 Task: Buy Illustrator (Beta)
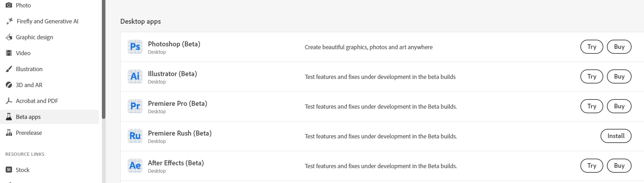click(619, 76)
